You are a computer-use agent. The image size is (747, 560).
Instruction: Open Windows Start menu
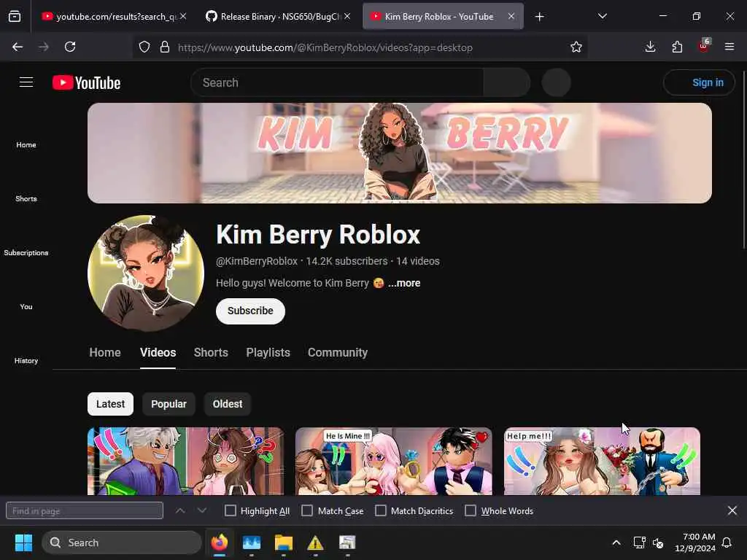[23, 542]
